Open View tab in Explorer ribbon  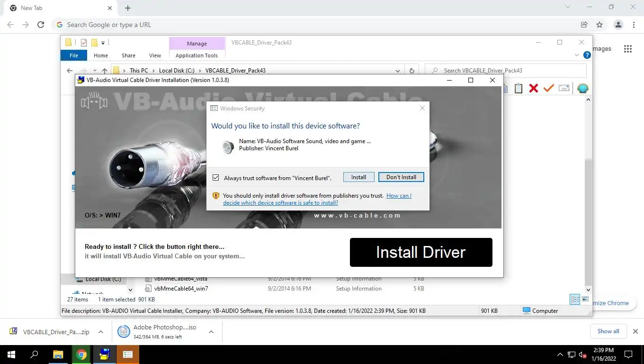(x=155, y=55)
